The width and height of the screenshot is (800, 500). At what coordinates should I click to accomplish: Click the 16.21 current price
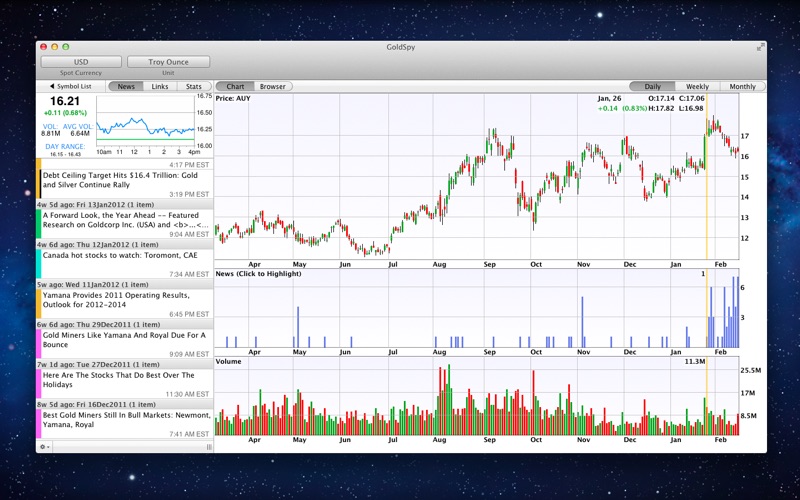[65, 102]
